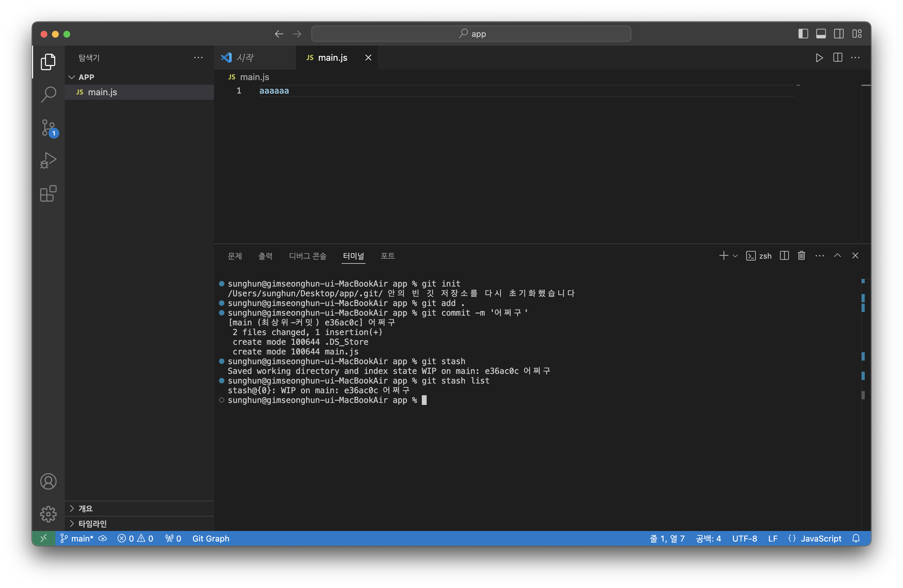Image resolution: width=903 pixels, height=588 pixels.
Task: Open the Accounts icon in activity bar
Action: [49, 481]
